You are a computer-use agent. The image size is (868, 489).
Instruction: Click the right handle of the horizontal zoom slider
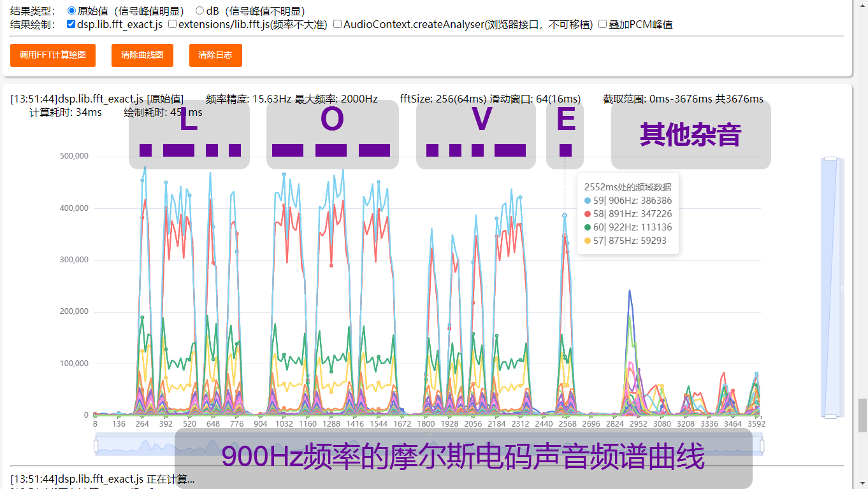click(762, 446)
